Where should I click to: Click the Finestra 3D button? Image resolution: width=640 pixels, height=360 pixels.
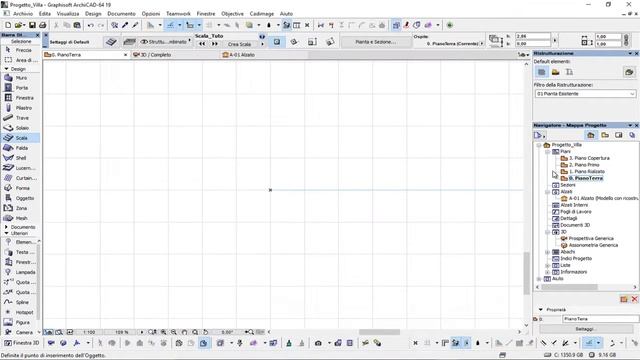(22, 343)
